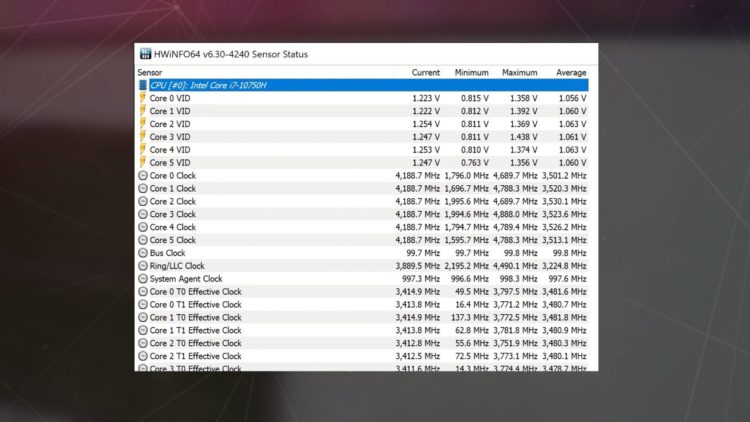Click the lightning bolt icon for Core 0 VID
Image resolution: width=750 pixels, height=422 pixels.
point(142,98)
